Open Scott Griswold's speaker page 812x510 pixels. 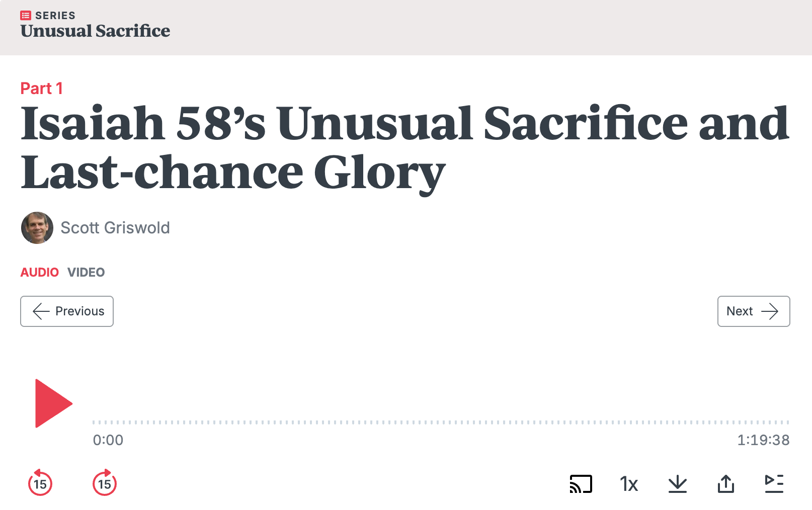point(115,228)
